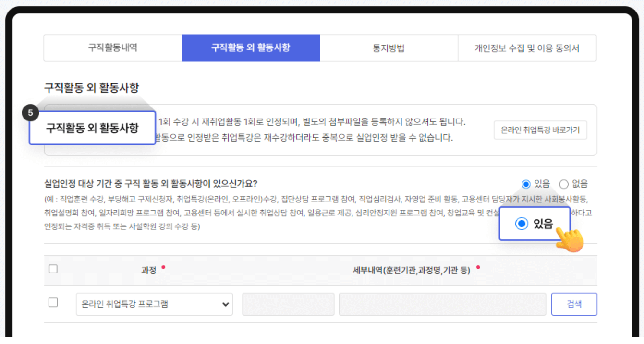Viewport: 644px width, 344px height.
Task: Click the first empty input field beside the dropdown
Action: (x=288, y=304)
